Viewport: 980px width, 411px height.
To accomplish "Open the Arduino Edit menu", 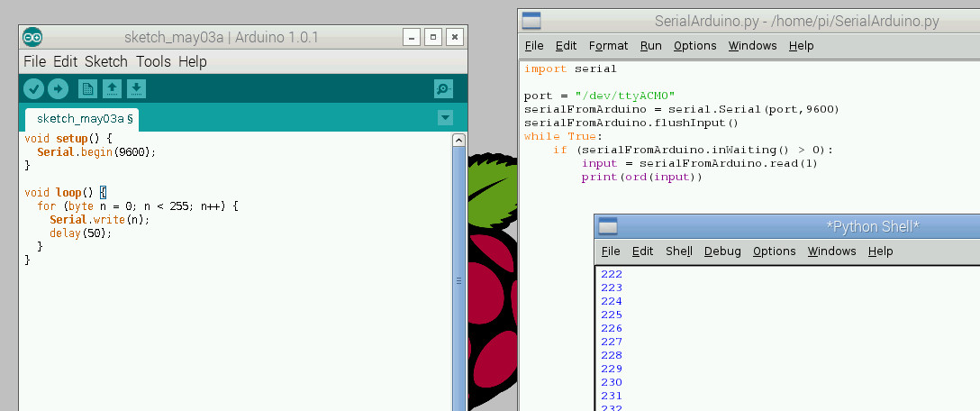I will [x=65, y=62].
